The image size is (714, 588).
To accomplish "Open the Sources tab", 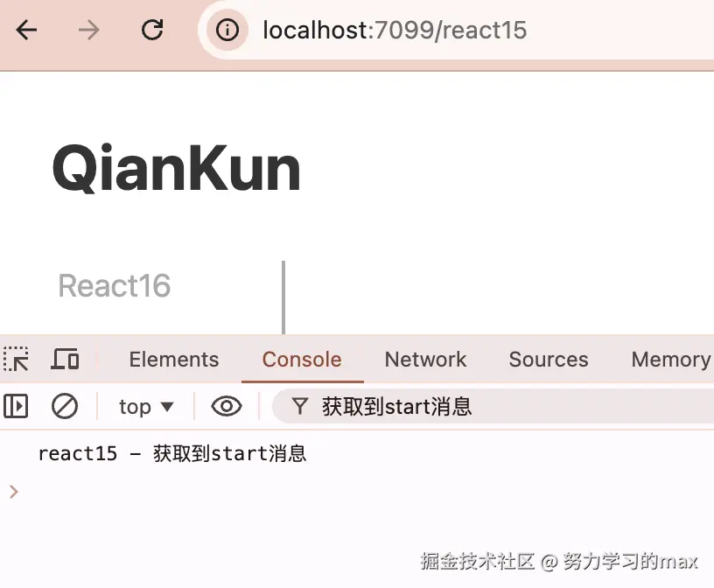I will 549,360.
